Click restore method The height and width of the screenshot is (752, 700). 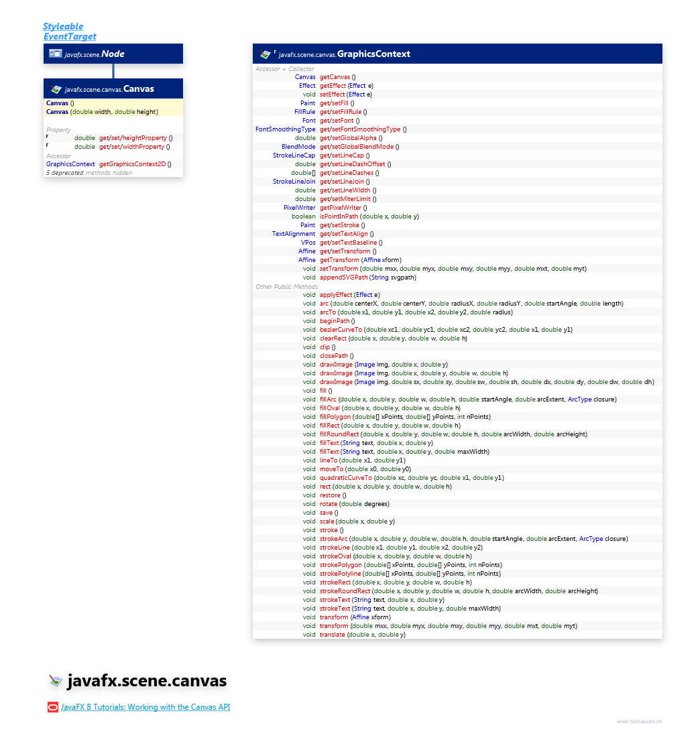pyautogui.click(x=333, y=495)
